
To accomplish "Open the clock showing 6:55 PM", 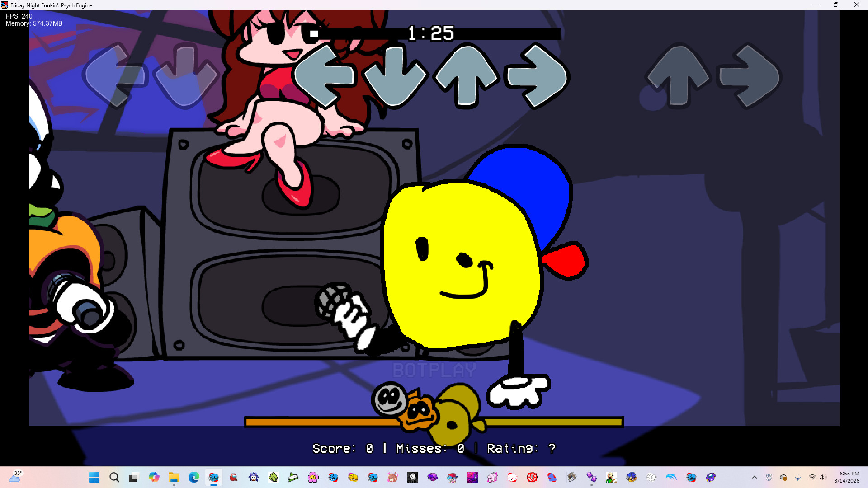I will [x=847, y=477].
